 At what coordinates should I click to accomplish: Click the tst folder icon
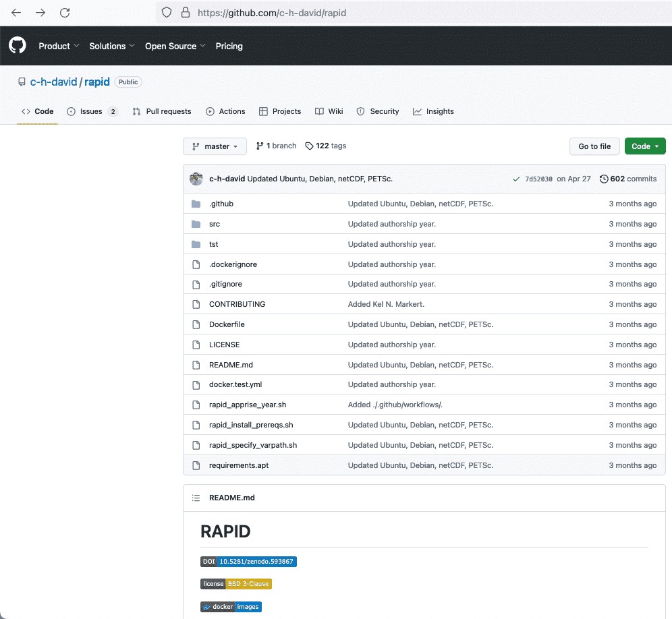(196, 244)
